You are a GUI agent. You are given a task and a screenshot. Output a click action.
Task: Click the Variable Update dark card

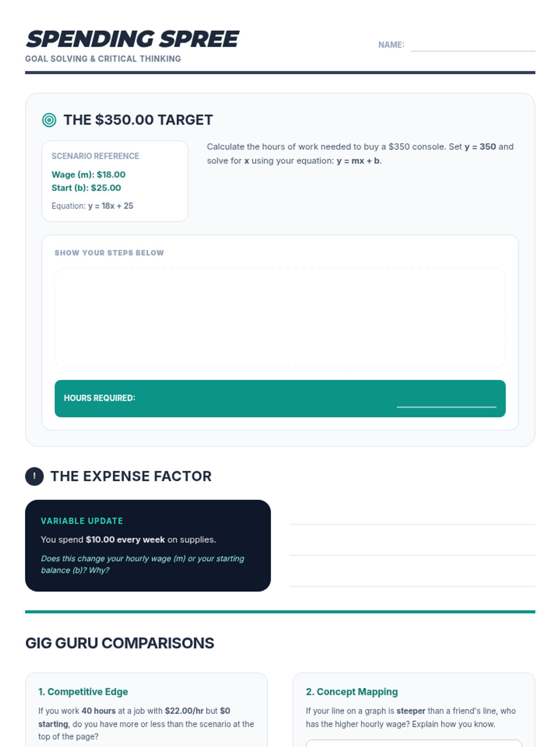(x=148, y=545)
